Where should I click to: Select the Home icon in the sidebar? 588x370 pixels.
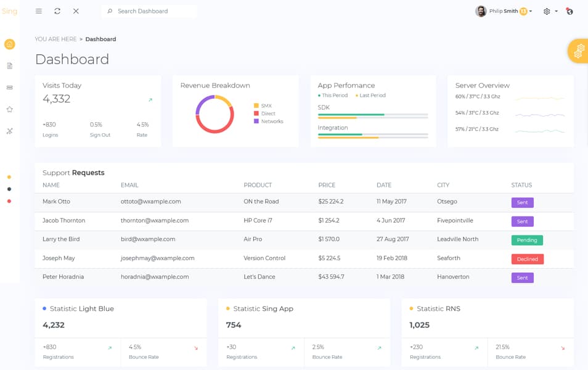9,44
